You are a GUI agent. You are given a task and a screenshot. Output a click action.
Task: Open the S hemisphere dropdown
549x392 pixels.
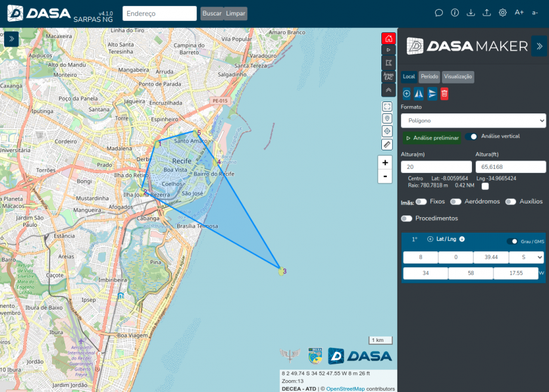click(x=526, y=257)
